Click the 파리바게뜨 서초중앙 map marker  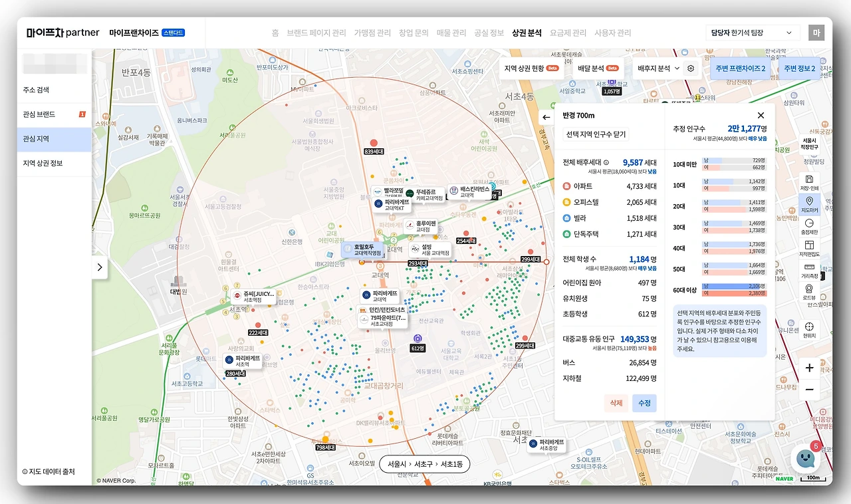click(546, 445)
